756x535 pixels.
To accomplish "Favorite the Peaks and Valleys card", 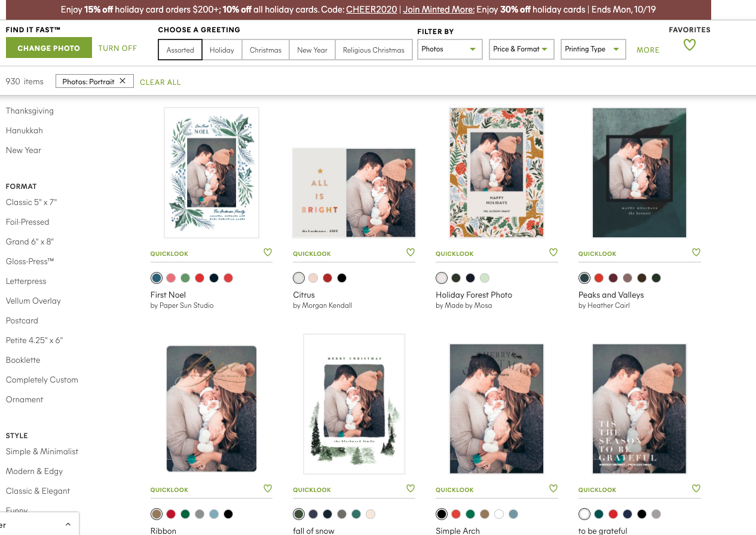I will 696,253.
